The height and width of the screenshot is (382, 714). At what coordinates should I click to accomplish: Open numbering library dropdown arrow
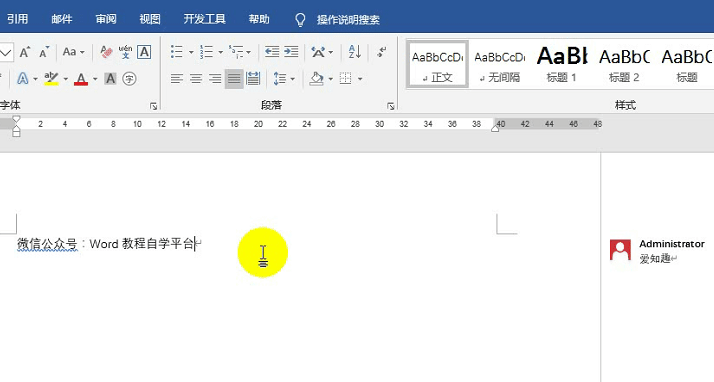220,52
